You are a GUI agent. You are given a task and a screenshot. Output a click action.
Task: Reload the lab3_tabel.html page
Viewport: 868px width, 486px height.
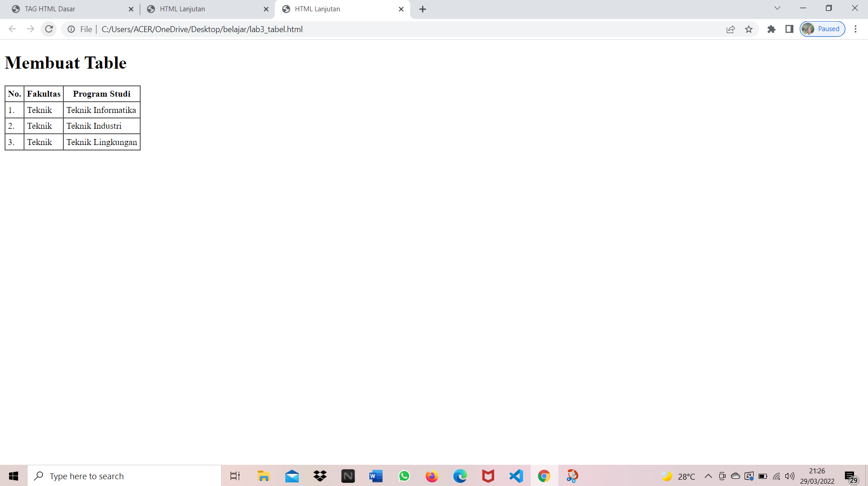[x=49, y=29]
